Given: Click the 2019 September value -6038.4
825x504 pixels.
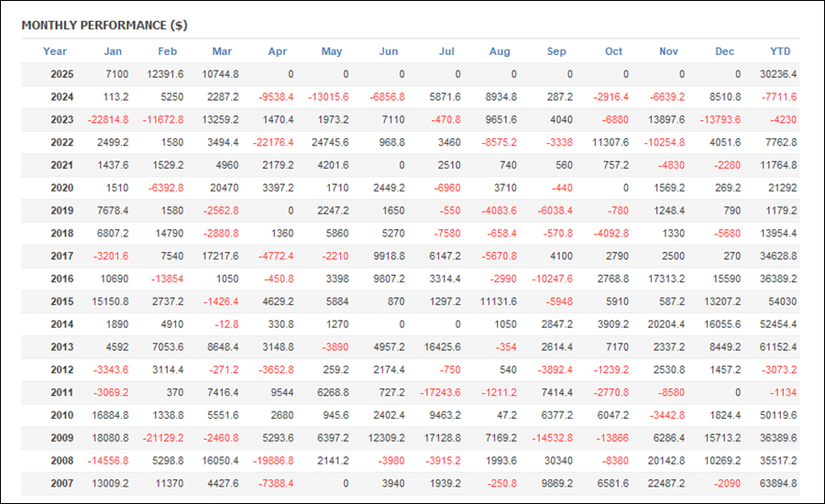Looking at the screenshot, I should [555, 211].
